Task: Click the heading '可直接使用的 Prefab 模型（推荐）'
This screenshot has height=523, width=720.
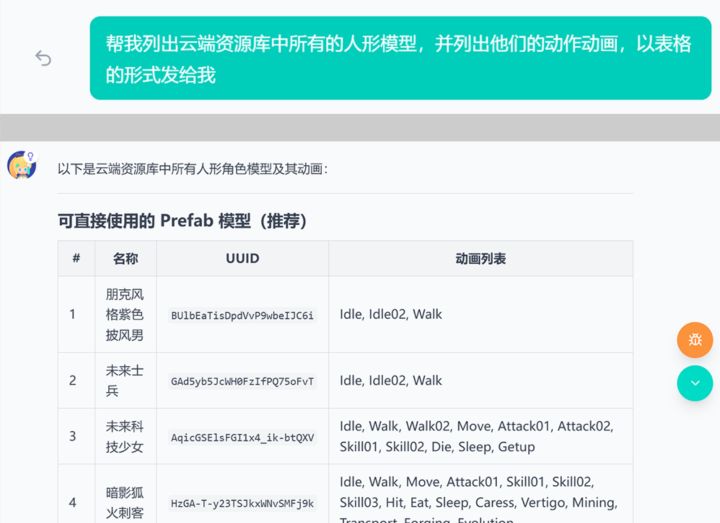Action: tap(182, 221)
